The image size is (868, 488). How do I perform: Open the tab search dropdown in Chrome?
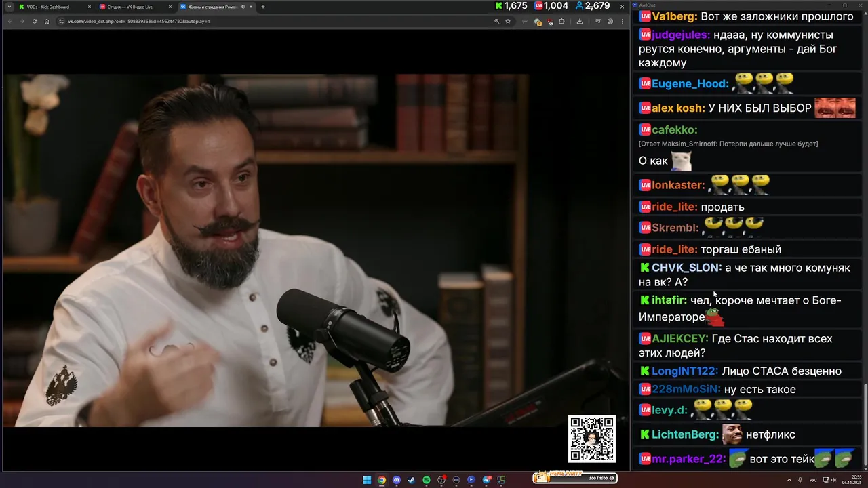coord(9,7)
